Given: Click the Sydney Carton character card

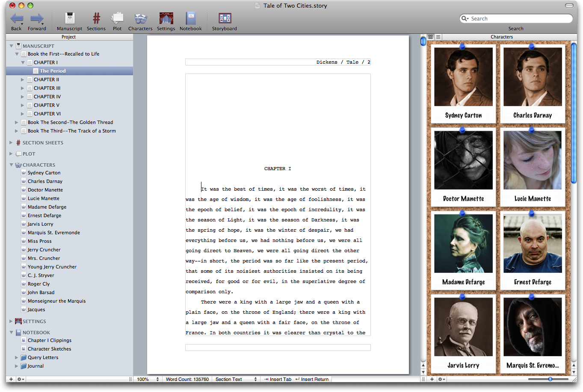Looking at the screenshot, I should 463,83.
